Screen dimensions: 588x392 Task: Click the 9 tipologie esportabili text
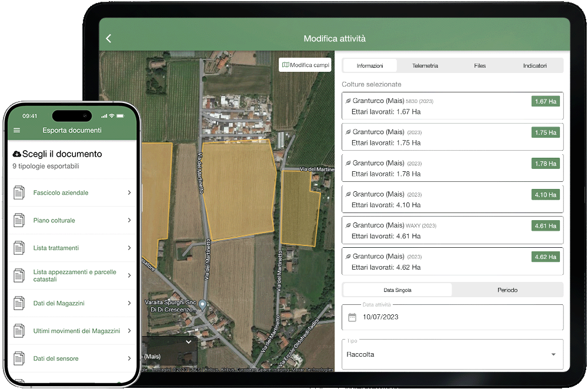coord(46,166)
